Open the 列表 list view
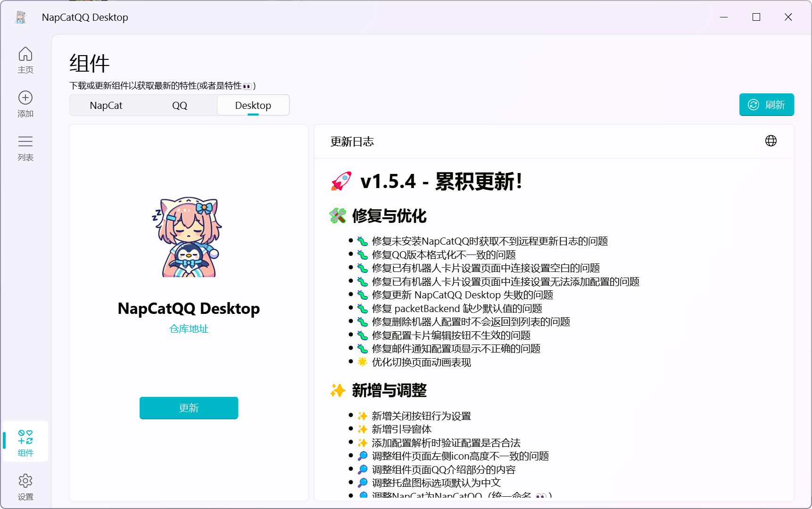 click(25, 148)
